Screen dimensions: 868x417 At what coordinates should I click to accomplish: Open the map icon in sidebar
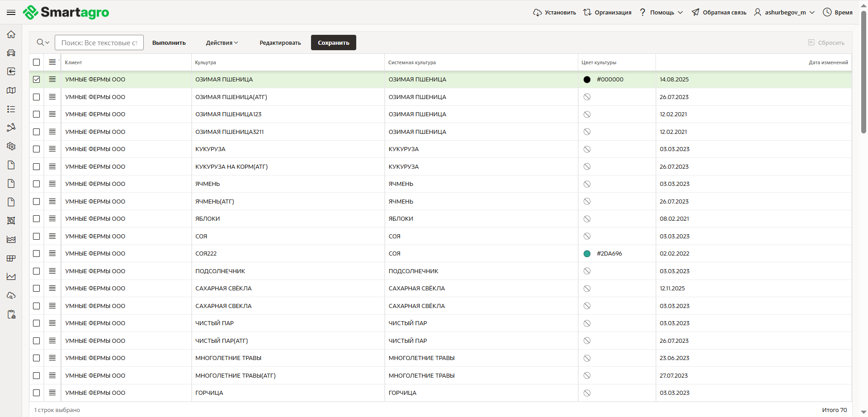(x=11, y=90)
